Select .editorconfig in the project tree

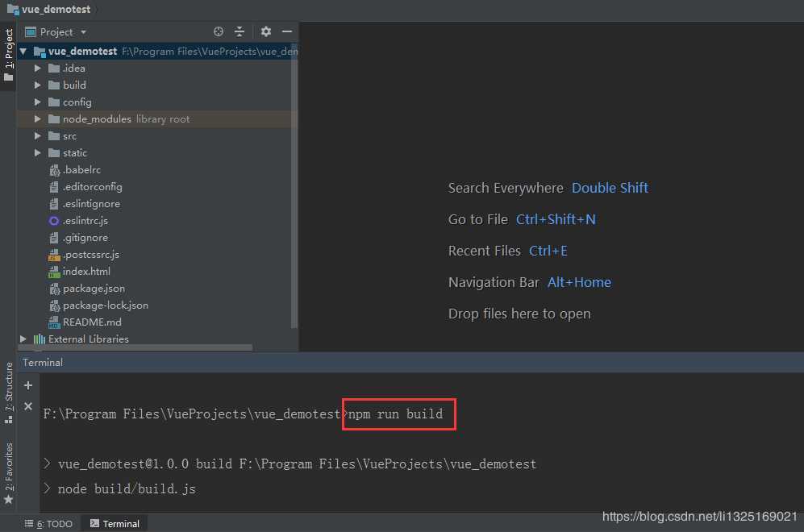tap(92, 186)
